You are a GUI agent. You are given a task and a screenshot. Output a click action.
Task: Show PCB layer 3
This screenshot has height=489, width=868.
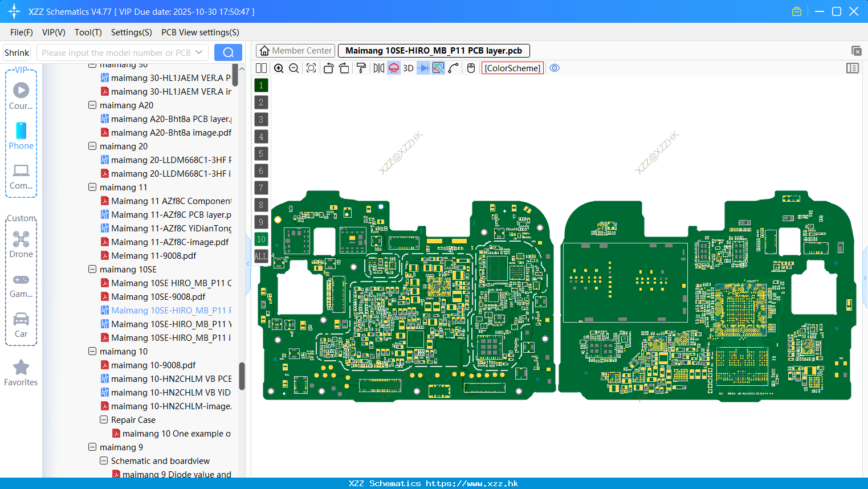261,120
